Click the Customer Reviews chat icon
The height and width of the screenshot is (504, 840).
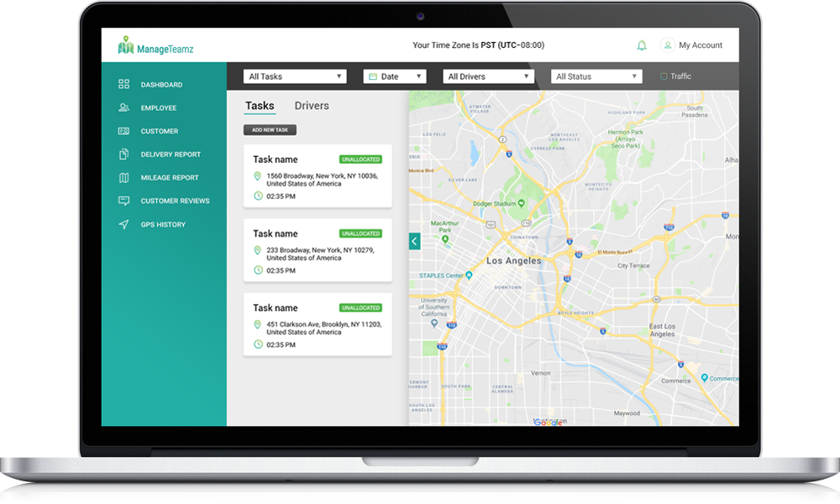coord(124,201)
